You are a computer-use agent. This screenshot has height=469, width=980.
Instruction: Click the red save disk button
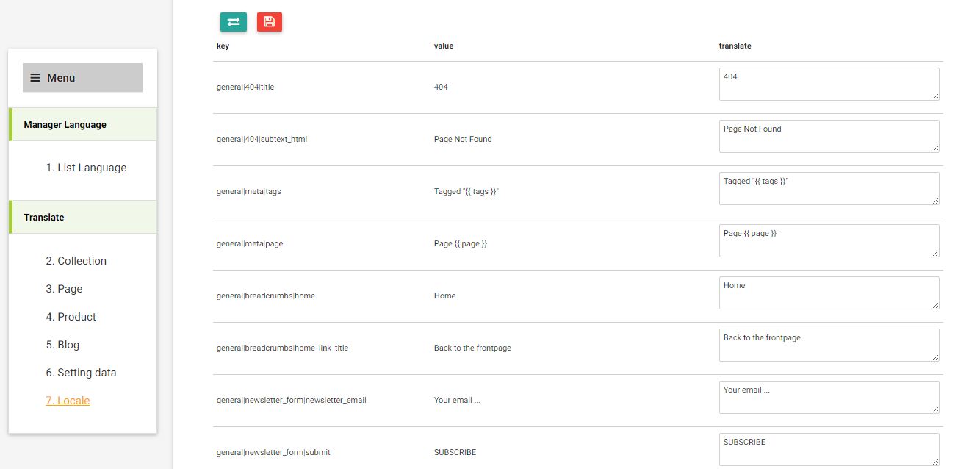pyautogui.click(x=270, y=22)
